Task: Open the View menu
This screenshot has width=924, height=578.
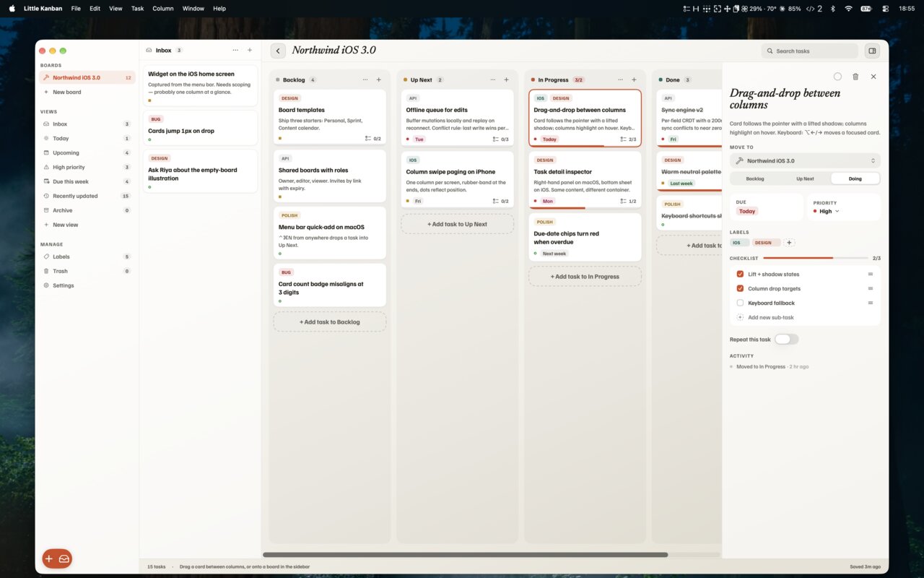Action: coord(115,9)
